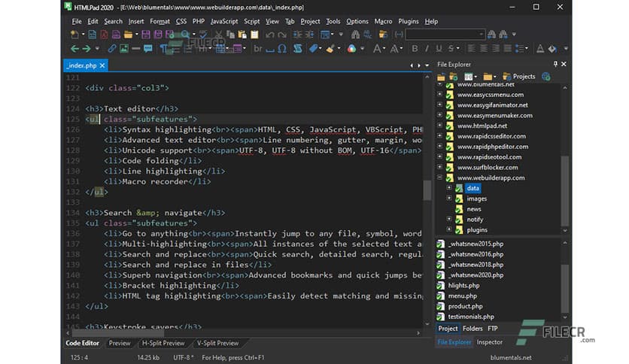The height and width of the screenshot is (364, 629).
Task: Pin the File Explorer panel
Action: coord(555,65)
